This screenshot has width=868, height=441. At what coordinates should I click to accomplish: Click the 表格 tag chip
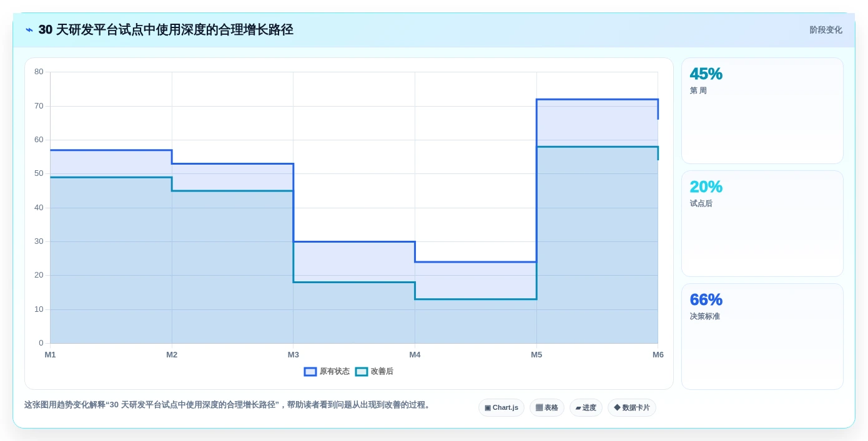click(546, 407)
